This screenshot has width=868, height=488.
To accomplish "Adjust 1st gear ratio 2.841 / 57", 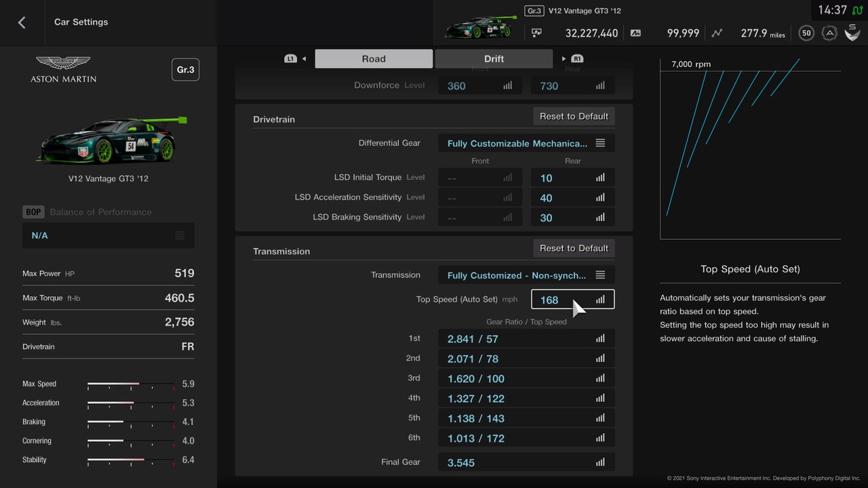I will click(x=526, y=339).
